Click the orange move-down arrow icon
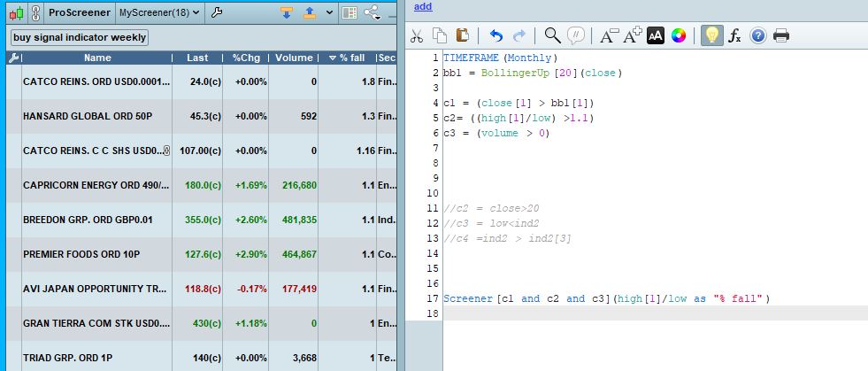This screenshot has width=868, height=371. point(286,12)
